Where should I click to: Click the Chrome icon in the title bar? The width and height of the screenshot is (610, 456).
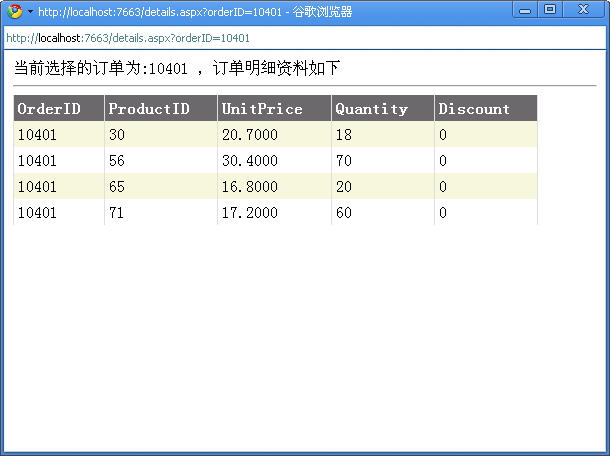point(14,11)
